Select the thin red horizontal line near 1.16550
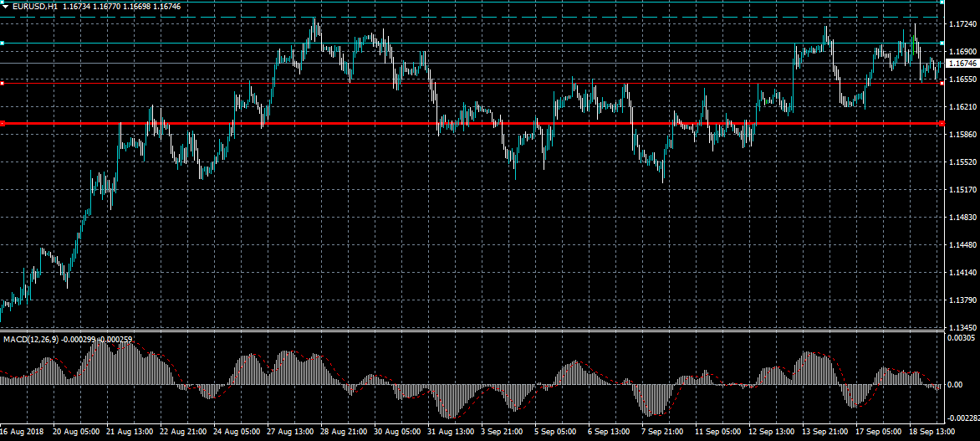980x441 pixels. coord(472,83)
